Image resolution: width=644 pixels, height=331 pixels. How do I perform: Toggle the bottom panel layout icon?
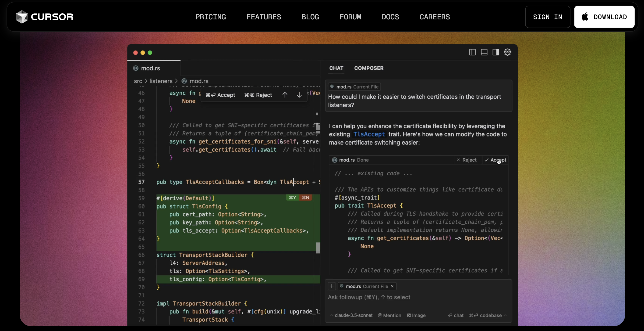(x=484, y=52)
